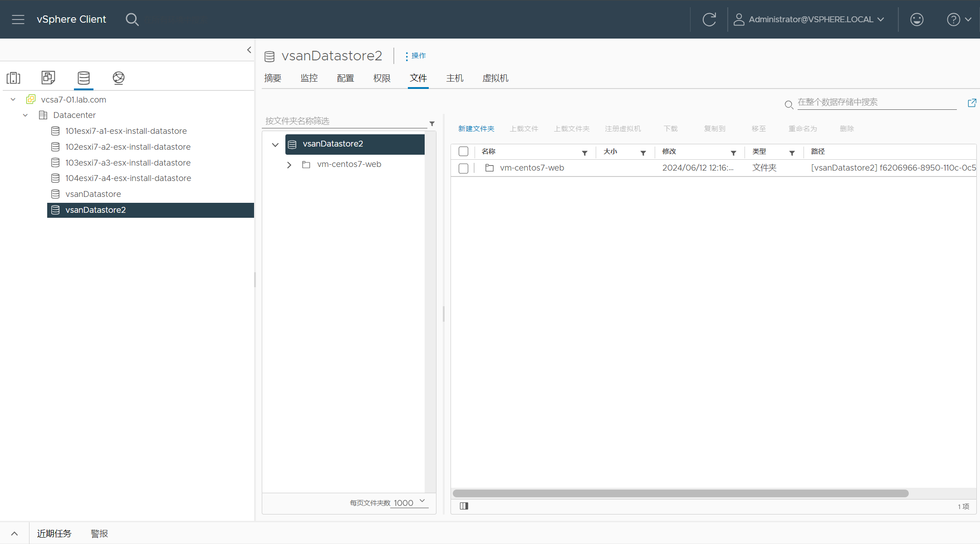
Task: Collapse vsanDatastore2 node in folder tree
Action: coord(275,145)
